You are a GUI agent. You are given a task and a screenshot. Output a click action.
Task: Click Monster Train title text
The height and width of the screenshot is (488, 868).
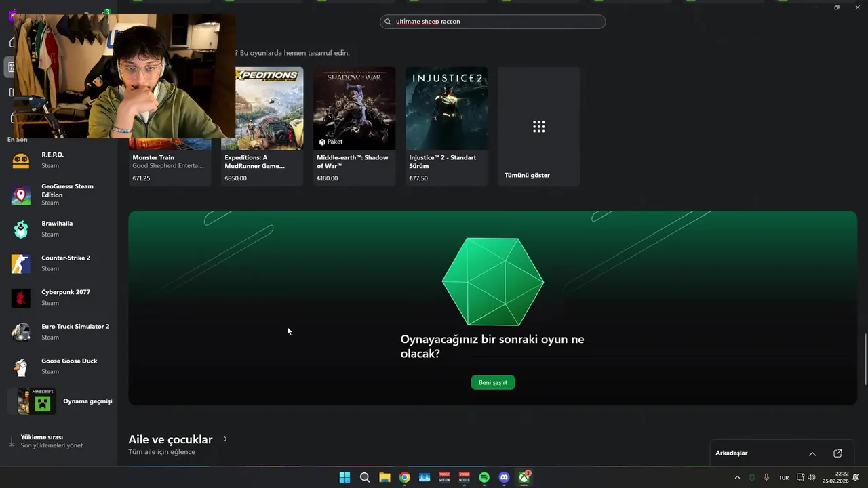tap(153, 157)
